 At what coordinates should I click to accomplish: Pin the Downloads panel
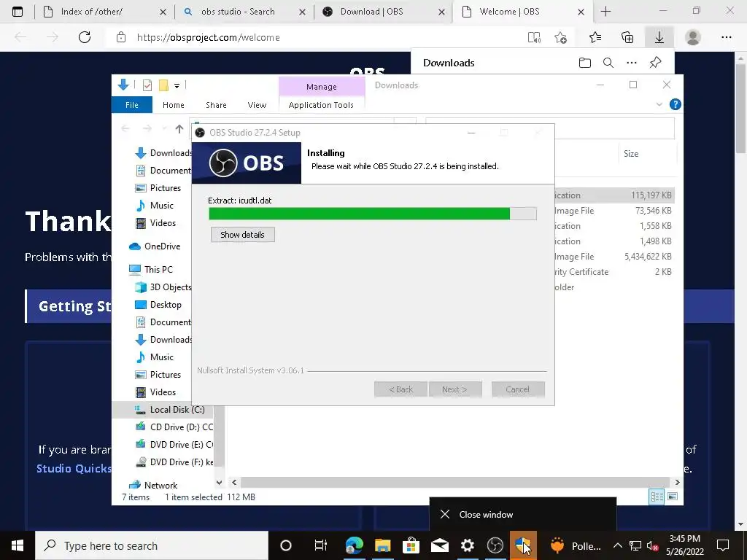656,63
